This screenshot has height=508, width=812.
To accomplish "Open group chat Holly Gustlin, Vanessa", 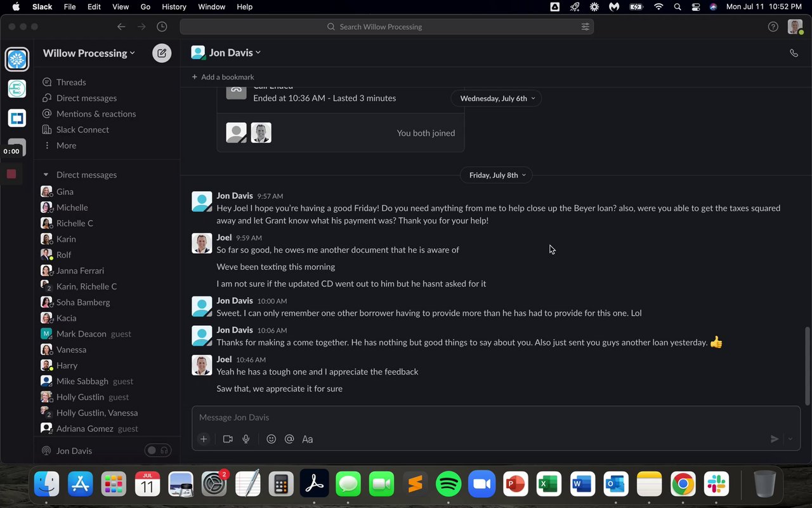I will pos(97,413).
